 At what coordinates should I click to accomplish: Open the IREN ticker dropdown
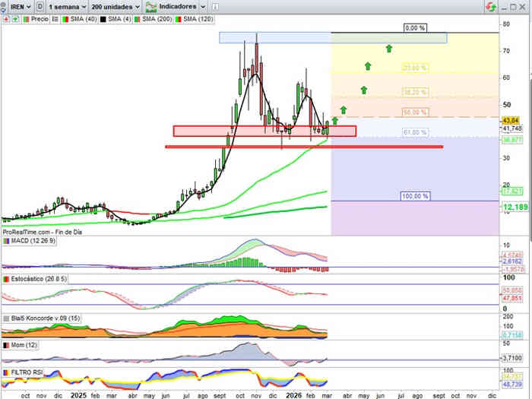click(16, 5)
